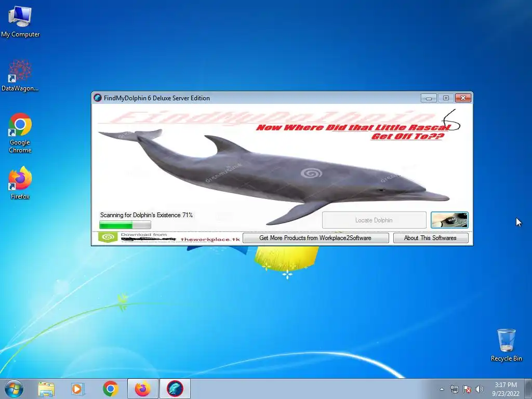532x399 pixels.
Task: Maximize the FindMyDolphin window
Action: (x=446, y=98)
